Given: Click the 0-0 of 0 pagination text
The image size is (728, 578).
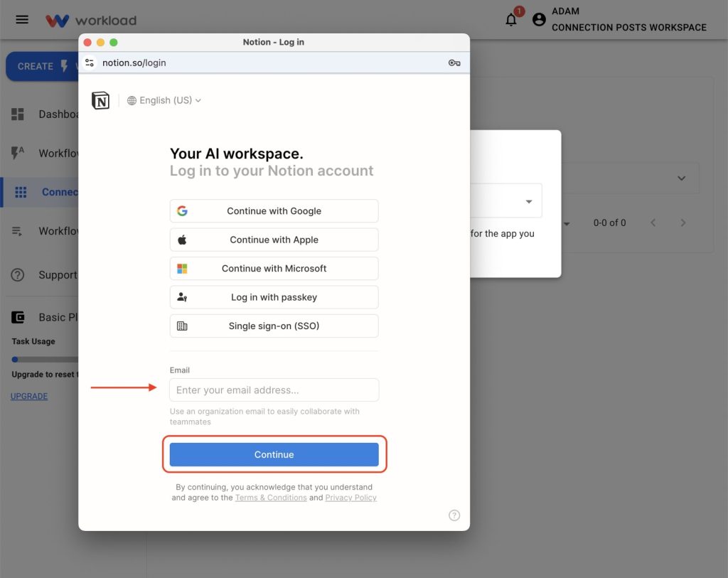Looking at the screenshot, I should click(609, 223).
